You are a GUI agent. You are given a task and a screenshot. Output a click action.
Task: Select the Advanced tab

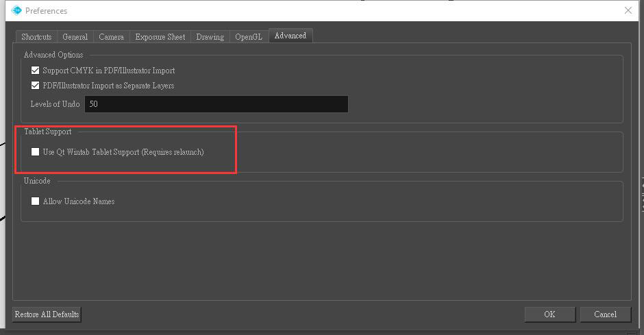point(290,36)
